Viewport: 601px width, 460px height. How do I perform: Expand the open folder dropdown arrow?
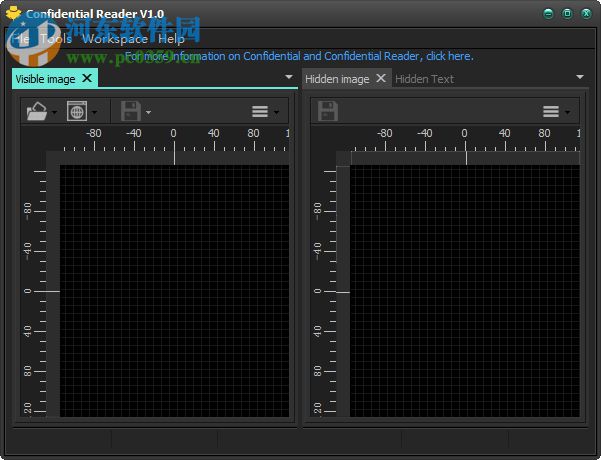point(54,113)
